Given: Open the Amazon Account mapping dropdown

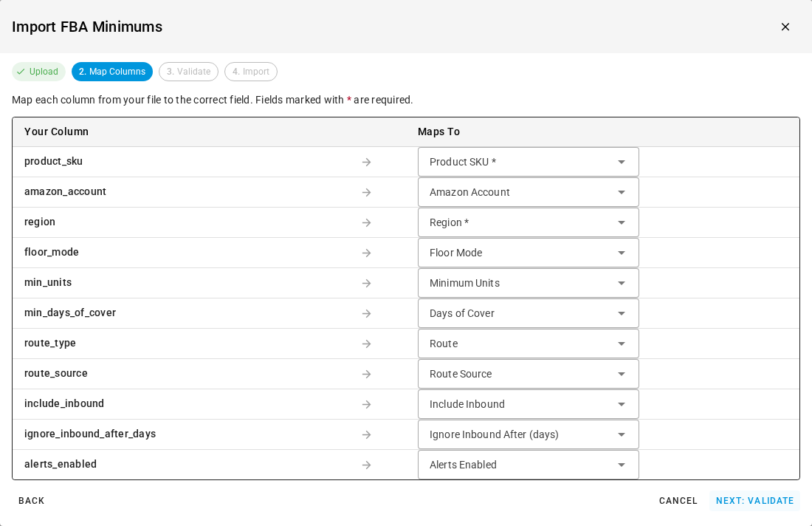Looking at the screenshot, I should [x=529, y=192].
